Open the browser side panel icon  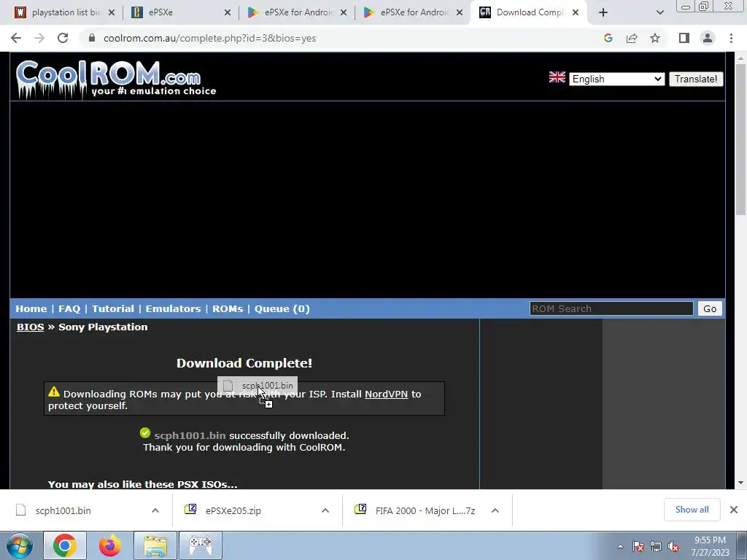tap(684, 38)
